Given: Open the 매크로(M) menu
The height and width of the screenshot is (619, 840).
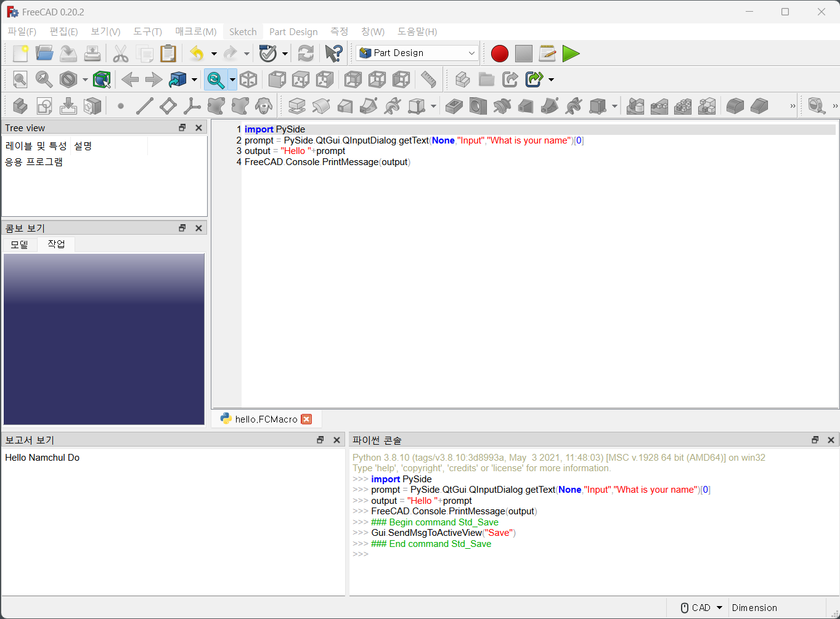Looking at the screenshot, I should 196,31.
